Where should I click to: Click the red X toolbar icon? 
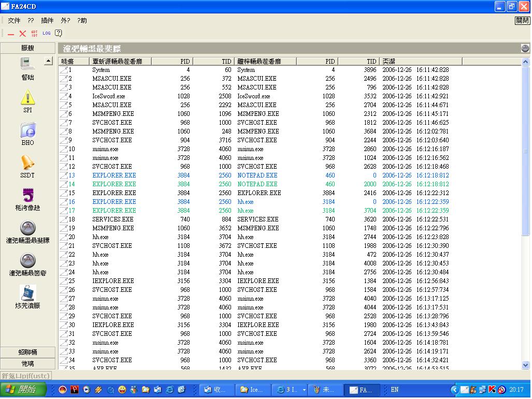coord(23,34)
